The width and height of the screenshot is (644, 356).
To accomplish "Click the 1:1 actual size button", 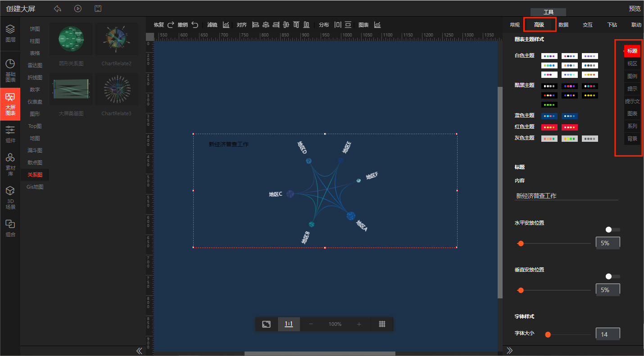I will [289, 324].
